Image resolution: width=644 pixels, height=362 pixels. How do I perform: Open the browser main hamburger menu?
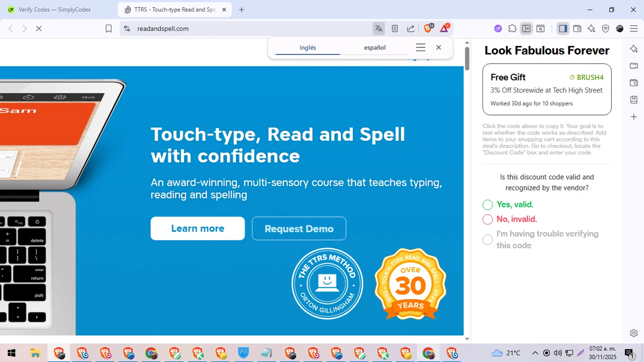coord(634,29)
